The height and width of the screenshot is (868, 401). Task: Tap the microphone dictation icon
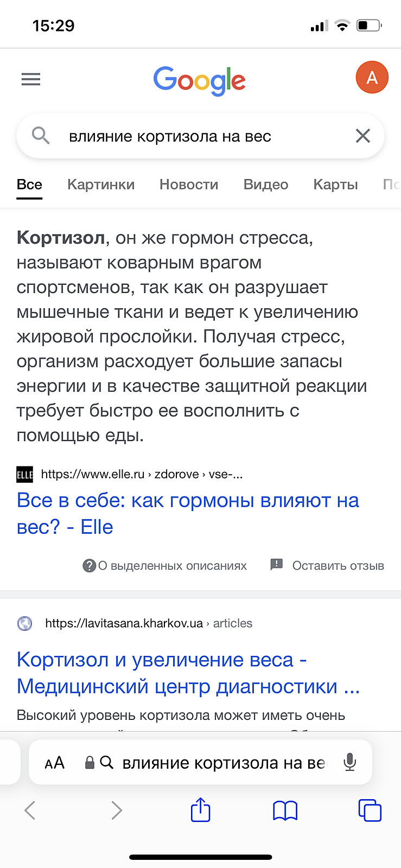[x=350, y=762]
